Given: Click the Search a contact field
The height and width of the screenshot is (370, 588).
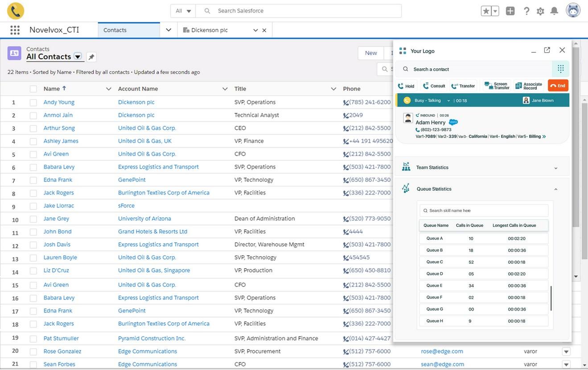Looking at the screenshot, I should tap(474, 69).
